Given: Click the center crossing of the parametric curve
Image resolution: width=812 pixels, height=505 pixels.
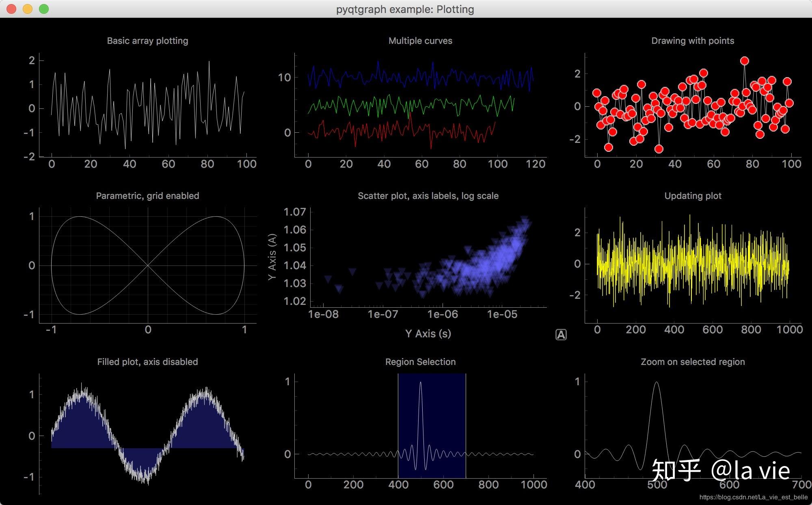Looking at the screenshot, I should tap(148, 265).
